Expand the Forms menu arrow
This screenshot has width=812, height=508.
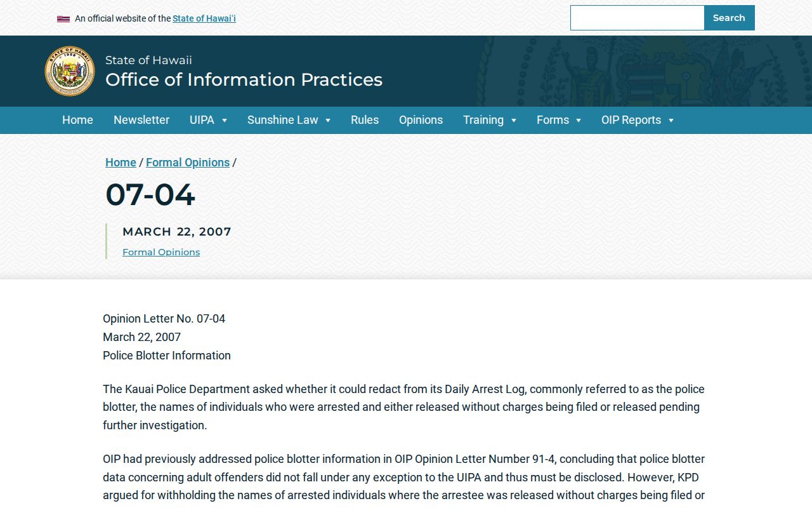coord(579,121)
